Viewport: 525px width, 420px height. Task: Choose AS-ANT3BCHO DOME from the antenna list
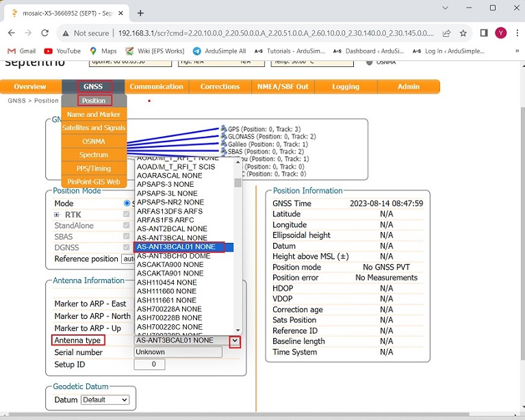[173, 256]
